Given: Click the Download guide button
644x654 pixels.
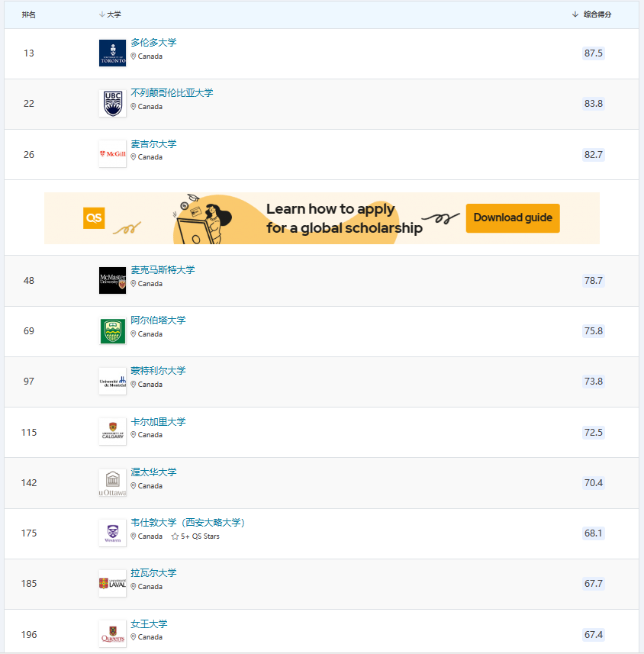Looking at the screenshot, I should 513,217.
